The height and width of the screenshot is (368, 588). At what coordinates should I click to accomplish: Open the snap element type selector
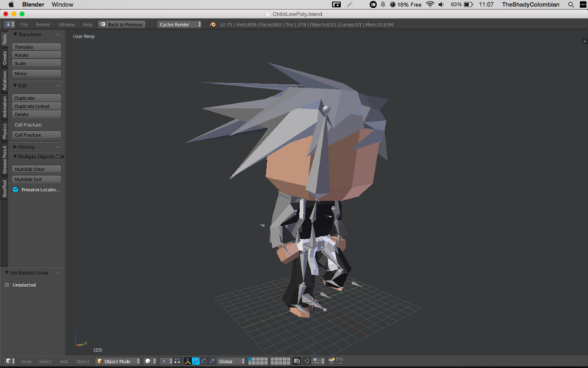[x=318, y=361]
